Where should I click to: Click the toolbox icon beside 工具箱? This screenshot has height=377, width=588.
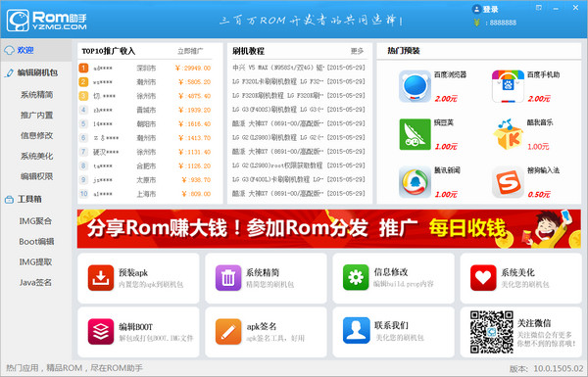click(x=9, y=200)
